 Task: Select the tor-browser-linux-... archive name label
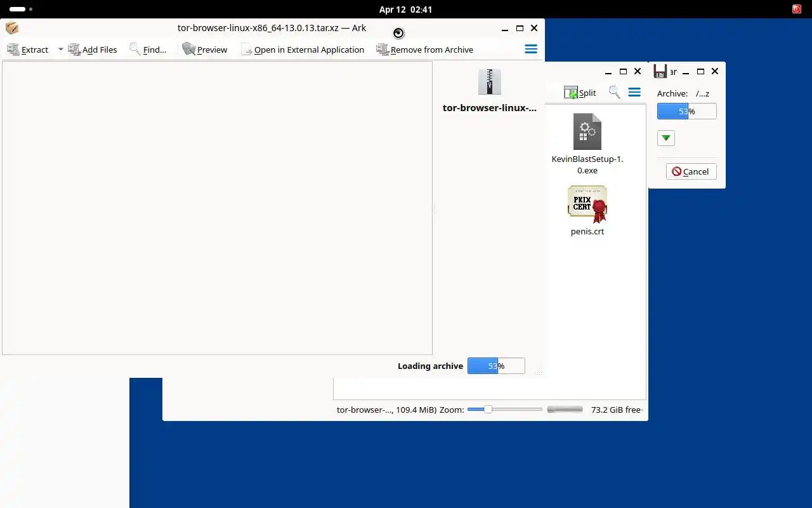coord(489,108)
